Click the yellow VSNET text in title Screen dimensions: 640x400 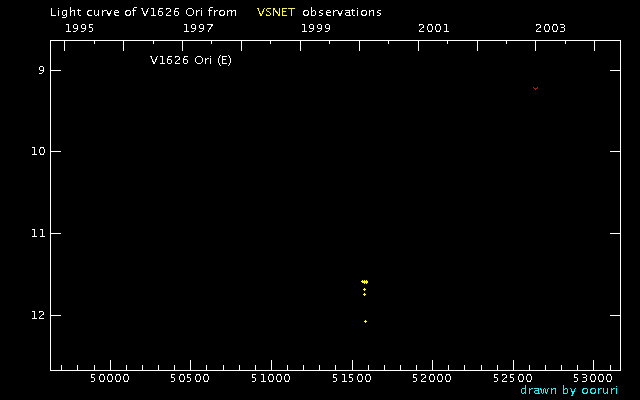click(276, 12)
